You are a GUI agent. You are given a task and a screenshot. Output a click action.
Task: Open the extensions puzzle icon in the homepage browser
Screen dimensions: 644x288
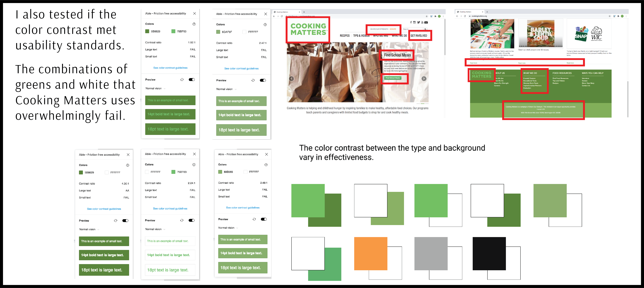(x=435, y=16)
